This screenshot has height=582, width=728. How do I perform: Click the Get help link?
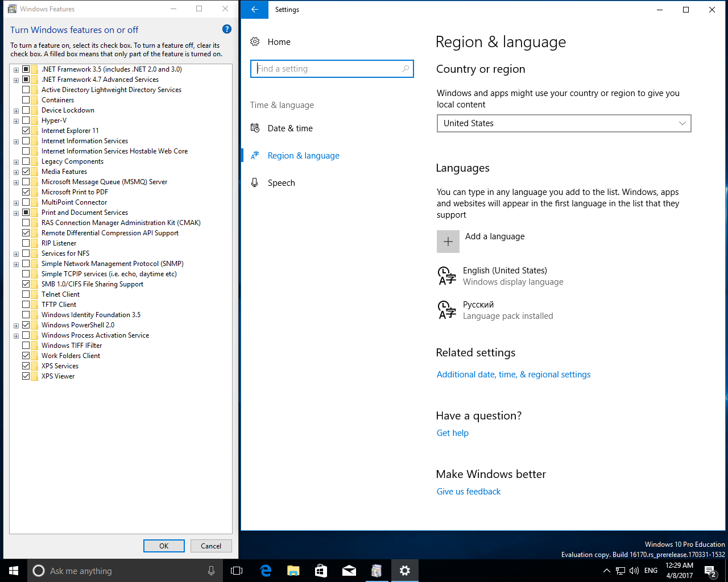pos(453,433)
